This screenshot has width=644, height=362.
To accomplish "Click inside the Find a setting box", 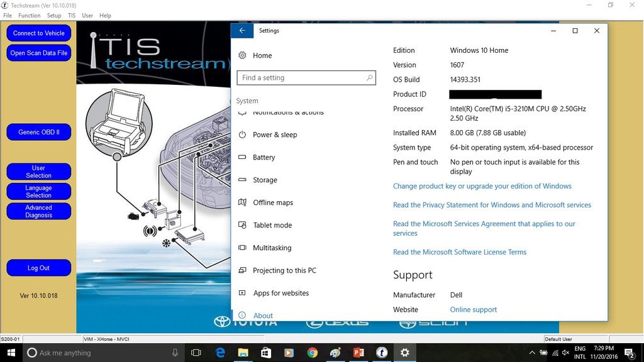I will (x=301, y=78).
